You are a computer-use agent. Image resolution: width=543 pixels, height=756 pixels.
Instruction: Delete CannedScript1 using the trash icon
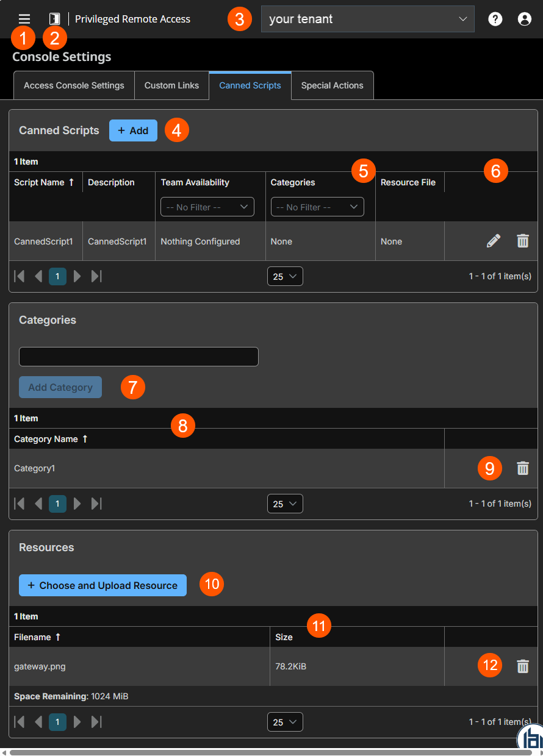(523, 241)
